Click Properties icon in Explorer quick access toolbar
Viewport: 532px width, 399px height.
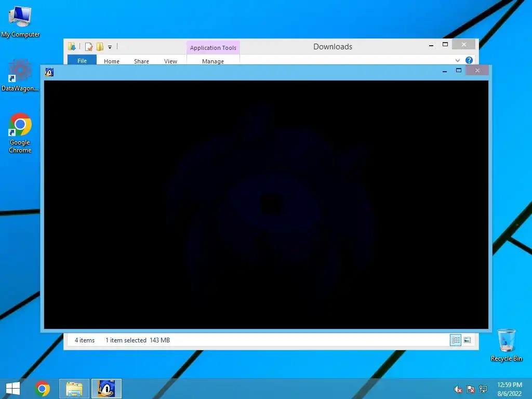(88, 47)
